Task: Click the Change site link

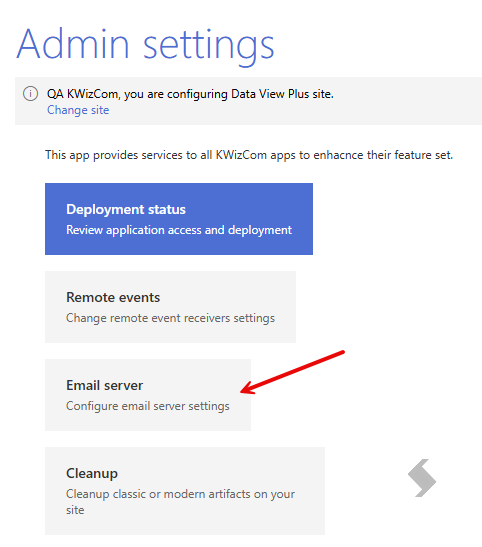Action: tap(78, 110)
